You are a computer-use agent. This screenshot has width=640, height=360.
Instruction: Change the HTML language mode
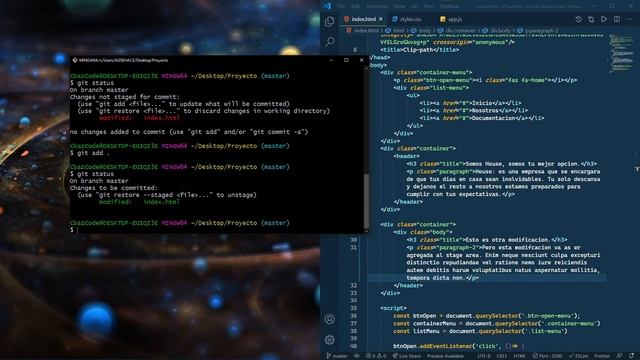(x=519, y=356)
